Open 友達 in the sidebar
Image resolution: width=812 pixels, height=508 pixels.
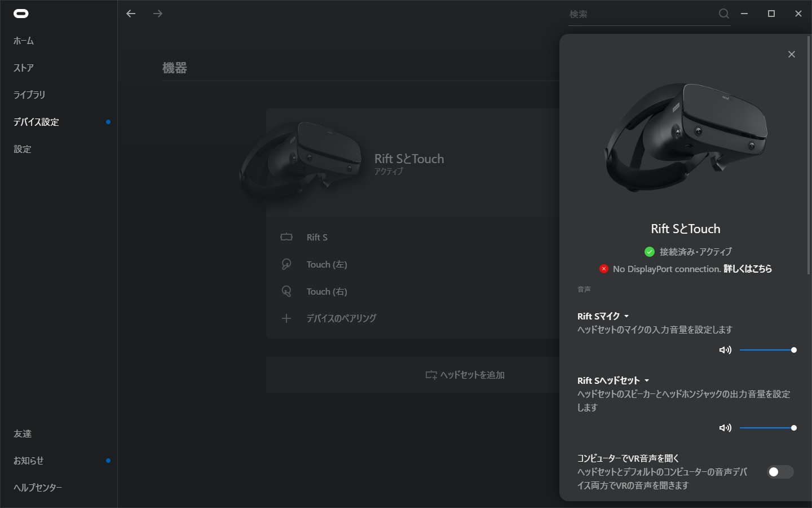click(23, 433)
